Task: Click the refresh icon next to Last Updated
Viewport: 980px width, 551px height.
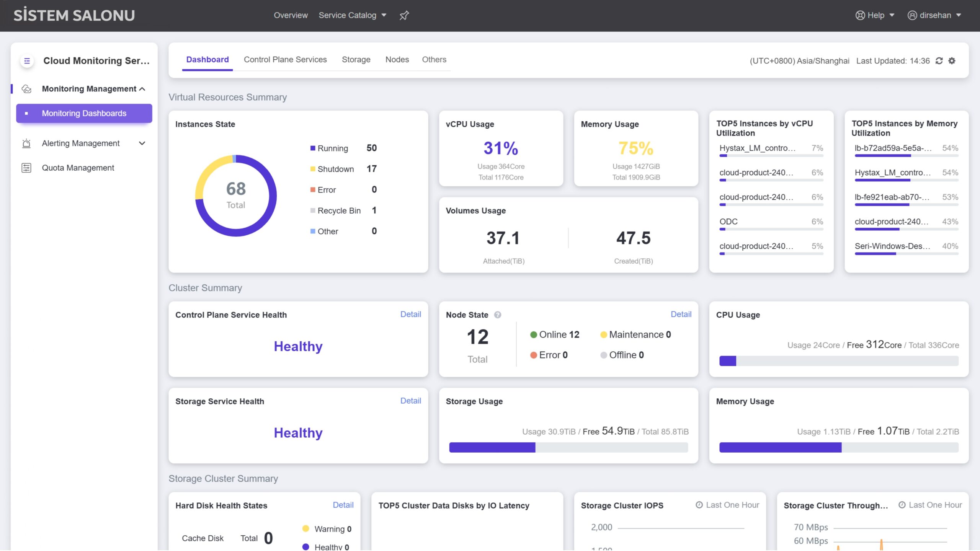Action: point(939,61)
